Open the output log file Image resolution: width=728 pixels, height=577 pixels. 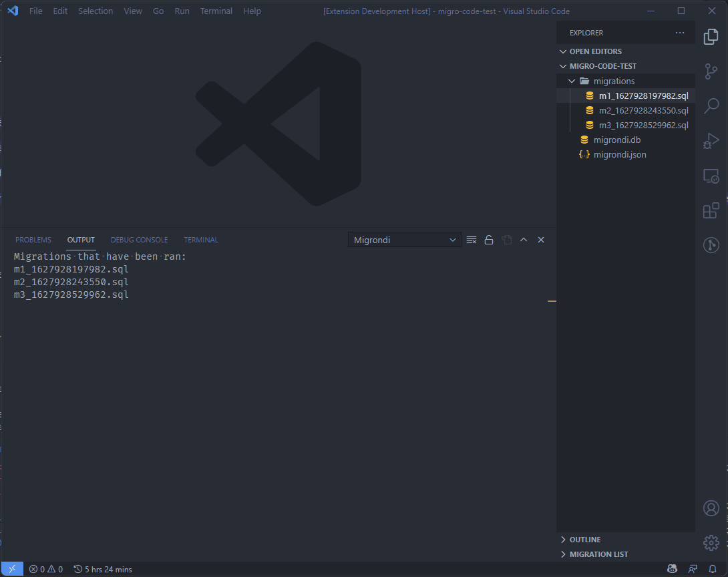click(506, 240)
